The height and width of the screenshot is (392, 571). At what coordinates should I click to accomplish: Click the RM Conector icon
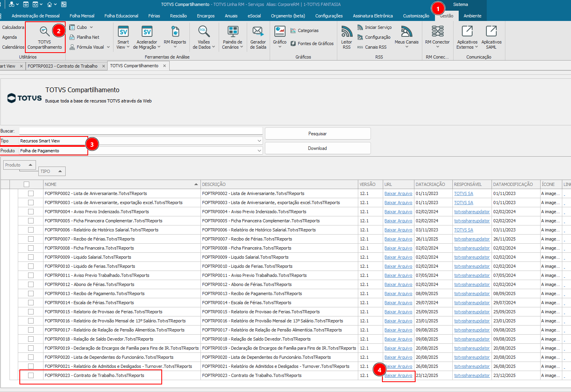(x=437, y=32)
